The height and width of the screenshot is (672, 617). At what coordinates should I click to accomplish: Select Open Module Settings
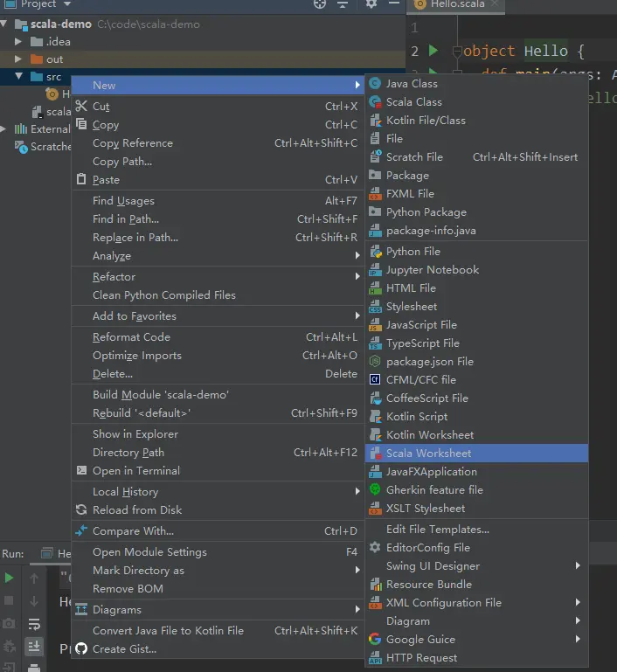pyautogui.click(x=218, y=552)
